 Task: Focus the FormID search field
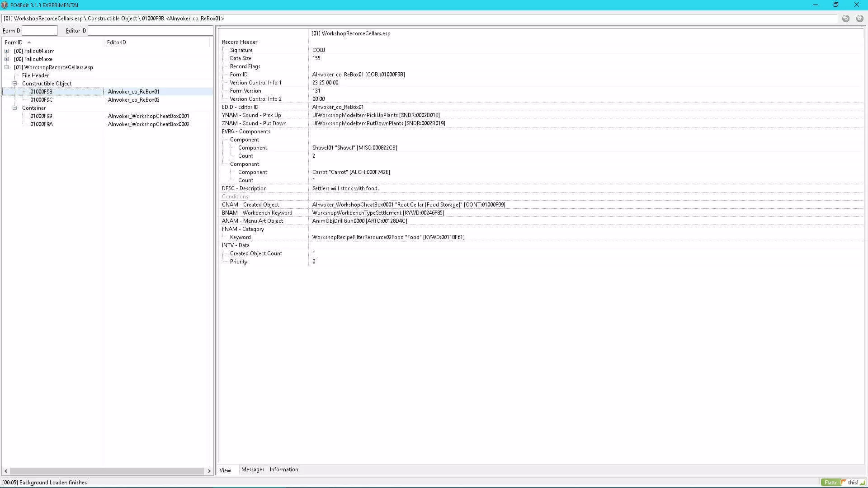[x=39, y=31]
